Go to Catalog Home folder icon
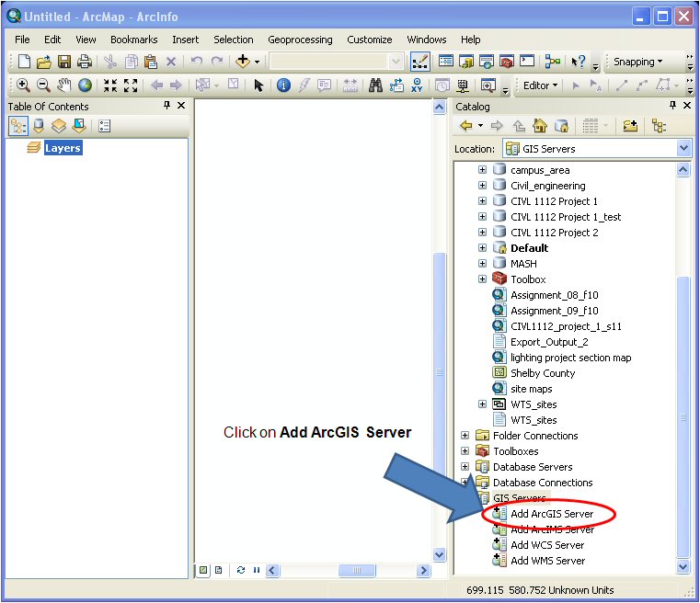The image size is (700, 603). (x=540, y=126)
